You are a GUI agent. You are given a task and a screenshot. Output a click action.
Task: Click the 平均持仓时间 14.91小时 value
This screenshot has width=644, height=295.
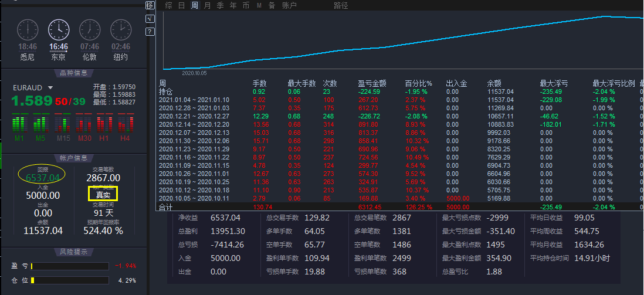592,259
